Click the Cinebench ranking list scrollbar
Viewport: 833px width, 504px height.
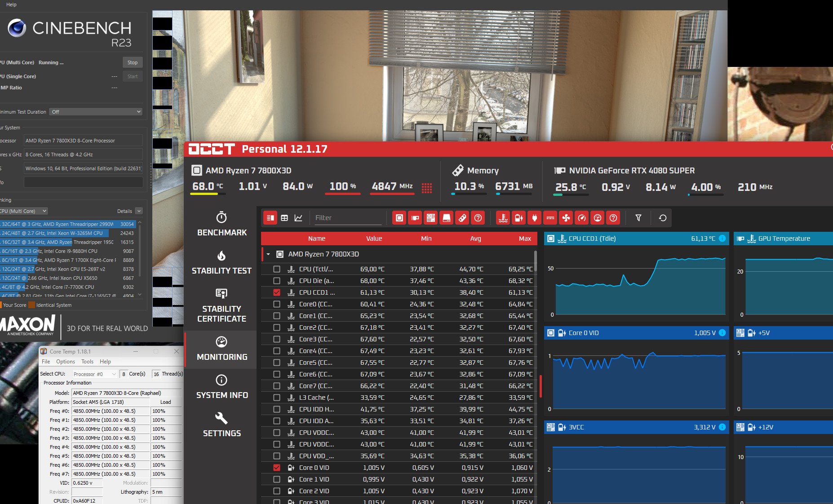tap(140, 250)
